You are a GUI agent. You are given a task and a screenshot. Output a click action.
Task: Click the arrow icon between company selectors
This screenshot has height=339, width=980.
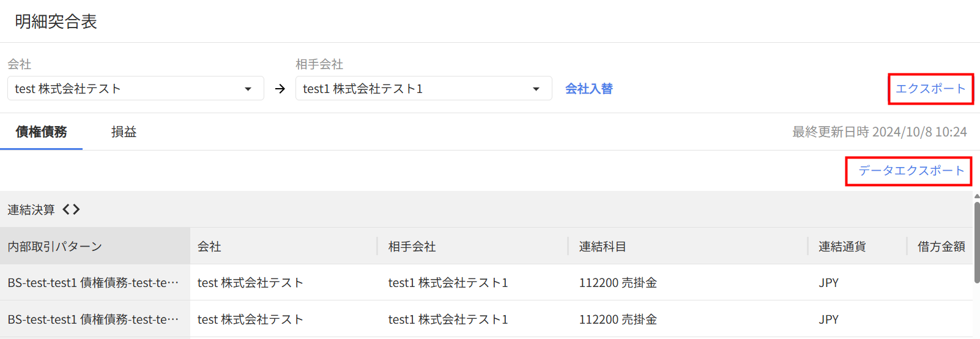280,89
